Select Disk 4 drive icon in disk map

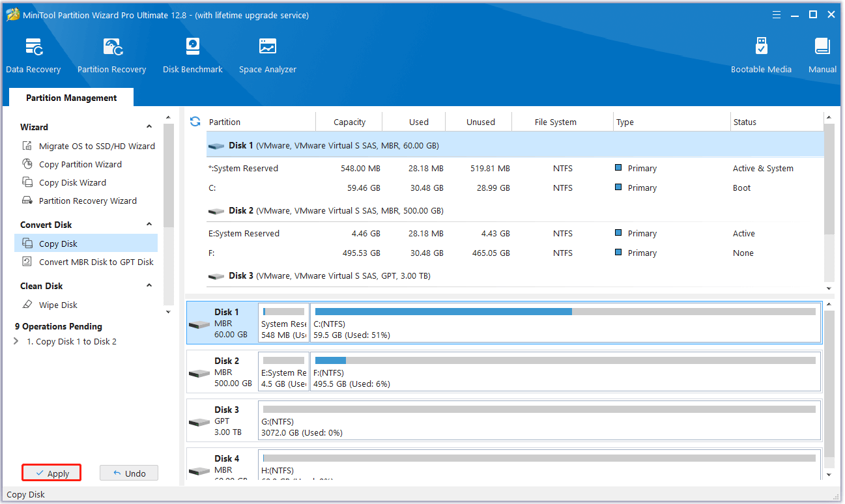click(199, 470)
